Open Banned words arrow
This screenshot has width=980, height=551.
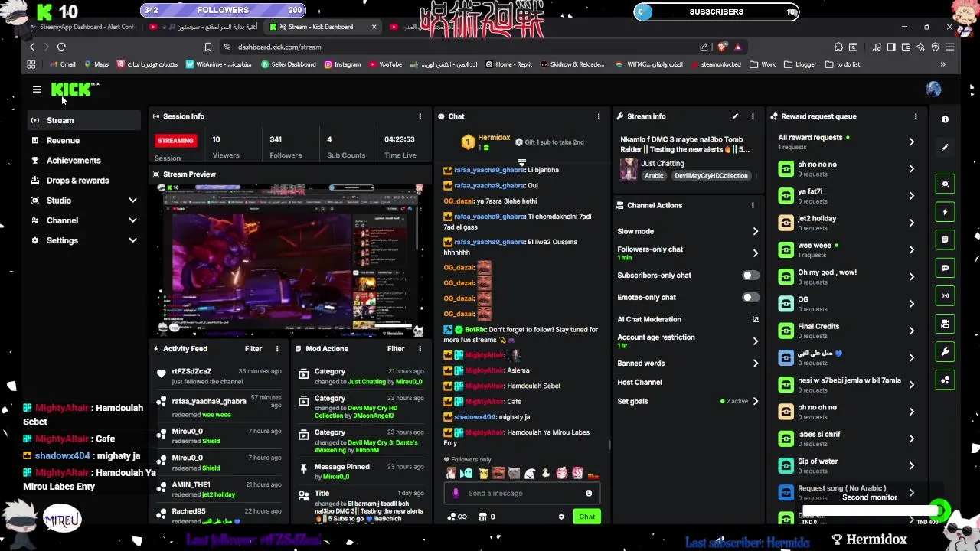pyautogui.click(x=755, y=364)
